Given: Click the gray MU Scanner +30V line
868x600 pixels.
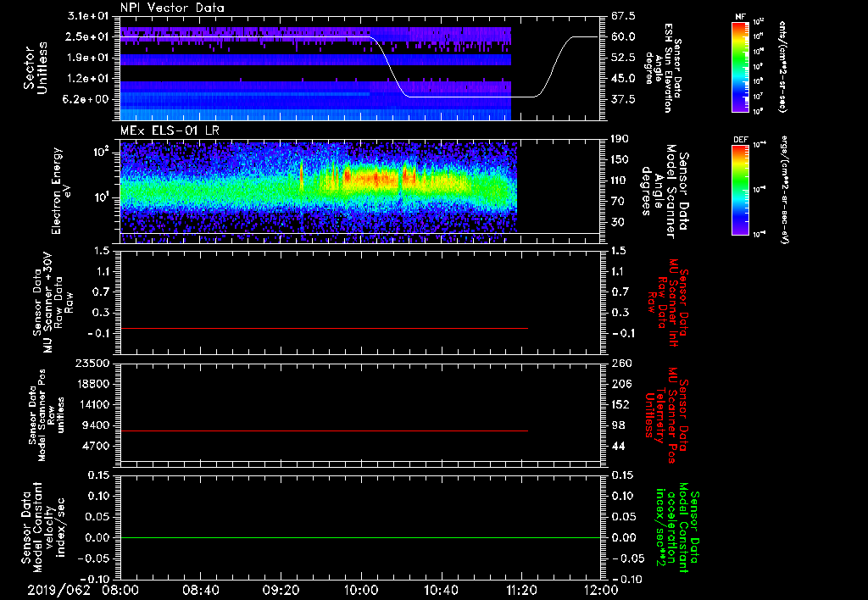Looking at the screenshot, I should 322,328.
